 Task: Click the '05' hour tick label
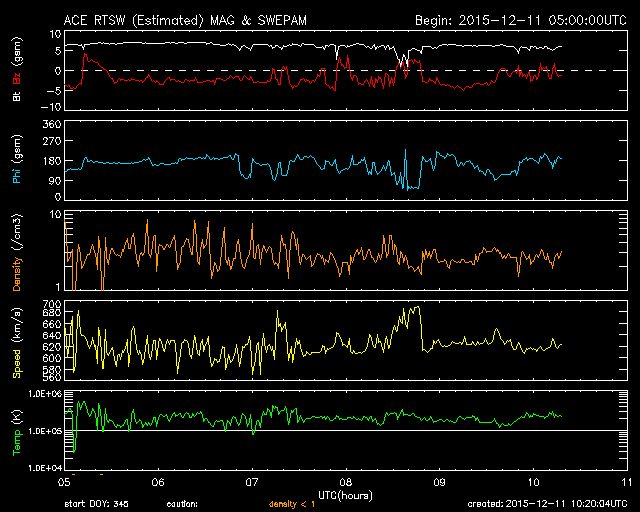[x=64, y=482]
